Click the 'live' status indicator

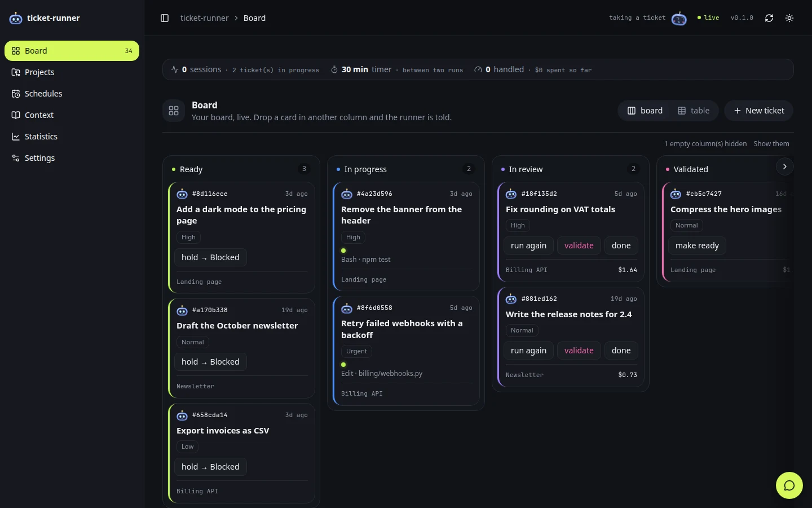pos(708,18)
